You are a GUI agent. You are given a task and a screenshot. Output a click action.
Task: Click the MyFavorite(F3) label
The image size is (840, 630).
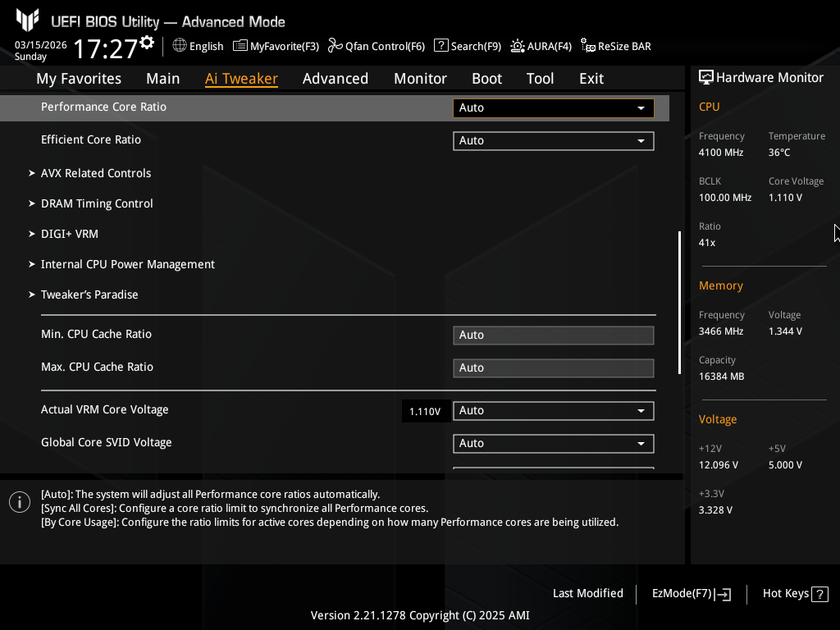285,47
